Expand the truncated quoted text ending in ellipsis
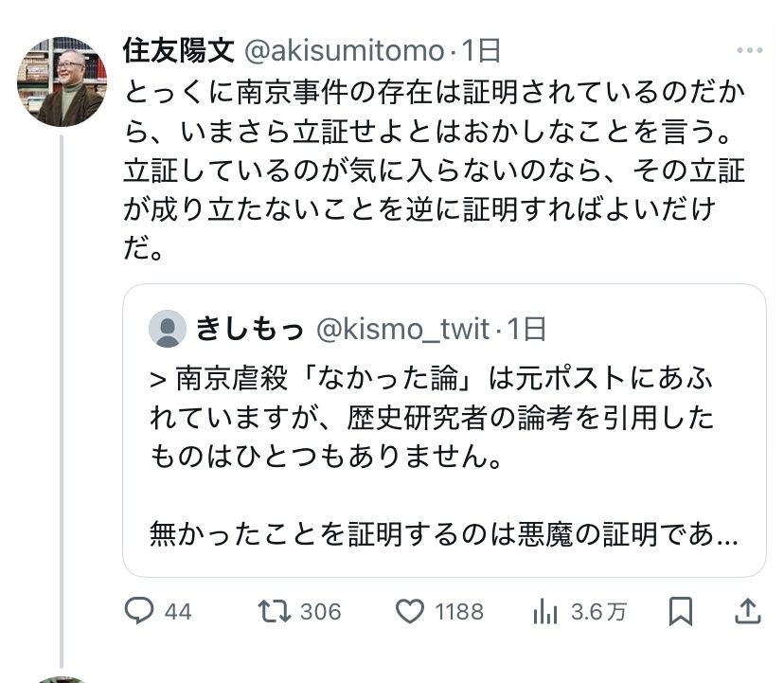This screenshot has width=784, height=683. (727, 536)
